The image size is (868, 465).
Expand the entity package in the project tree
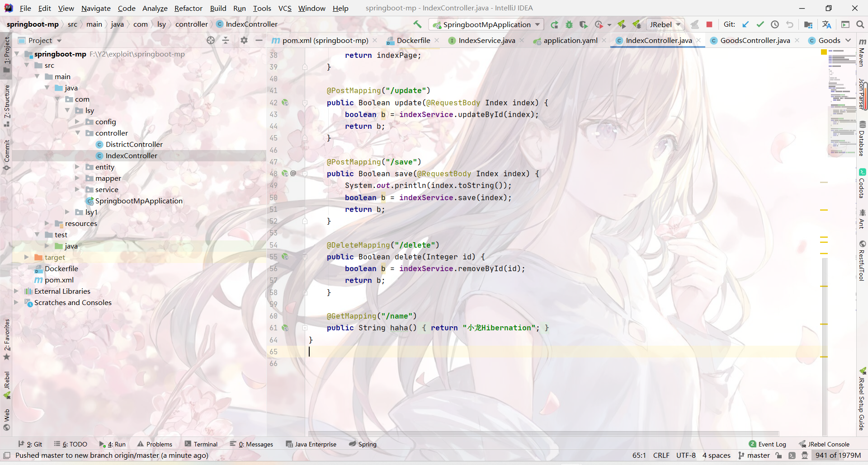(x=77, y=167)
